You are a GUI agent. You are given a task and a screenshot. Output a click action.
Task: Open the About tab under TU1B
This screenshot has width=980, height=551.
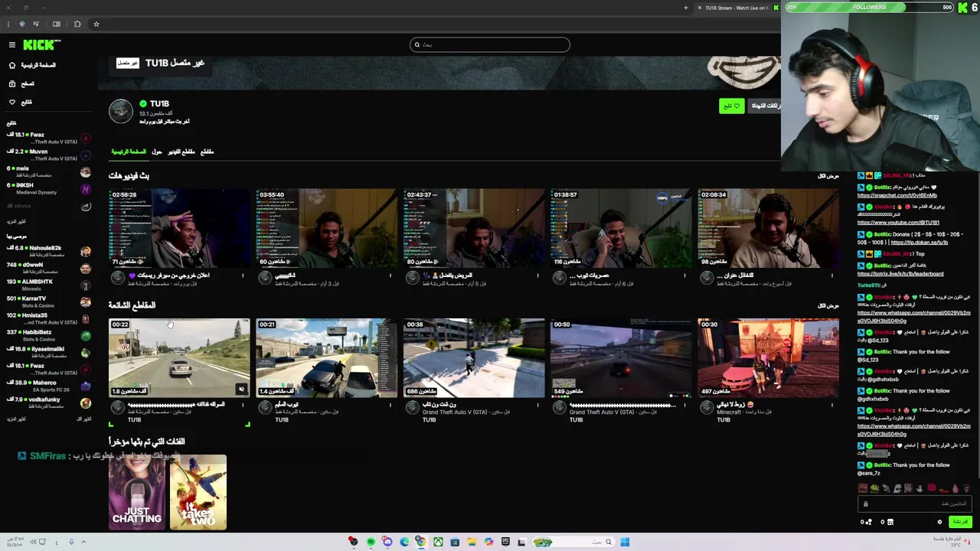click(157, 152)
